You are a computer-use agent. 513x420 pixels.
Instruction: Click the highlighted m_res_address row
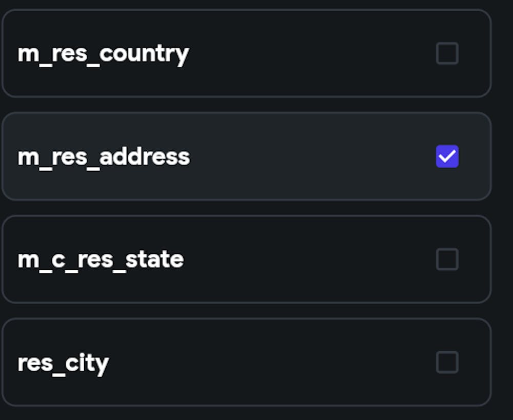(246, 156)
